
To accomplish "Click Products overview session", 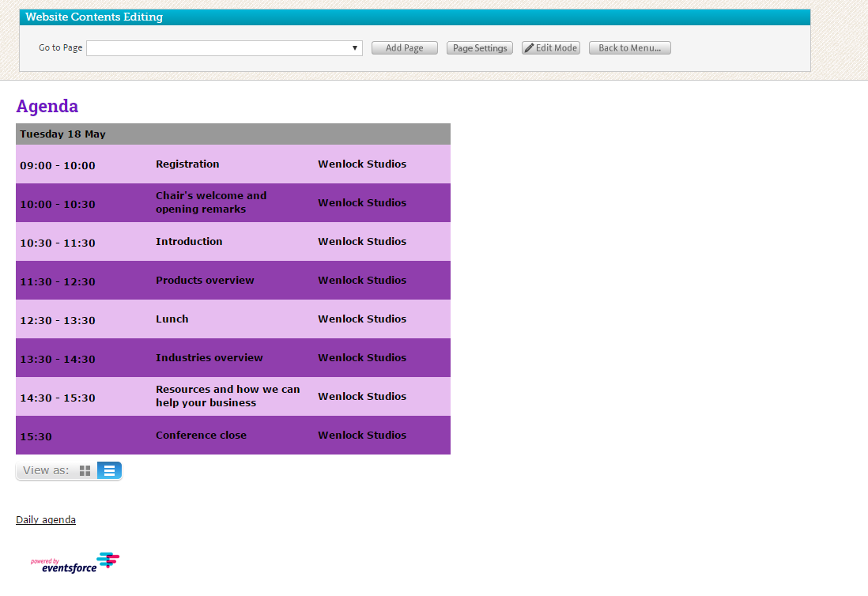I will (x=205, y=280).
